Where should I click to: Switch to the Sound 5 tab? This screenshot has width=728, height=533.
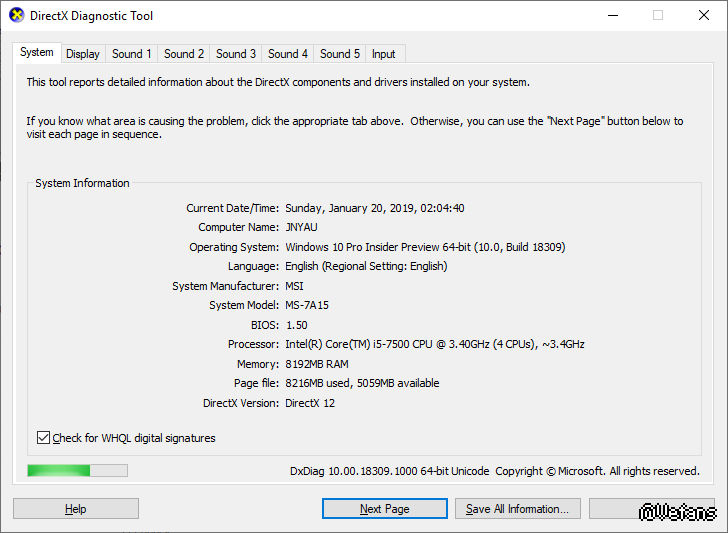click(x=340, y=54)
